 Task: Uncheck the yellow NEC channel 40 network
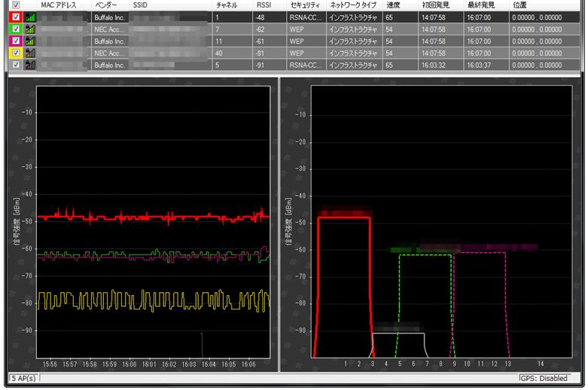(x=16, y=53)
